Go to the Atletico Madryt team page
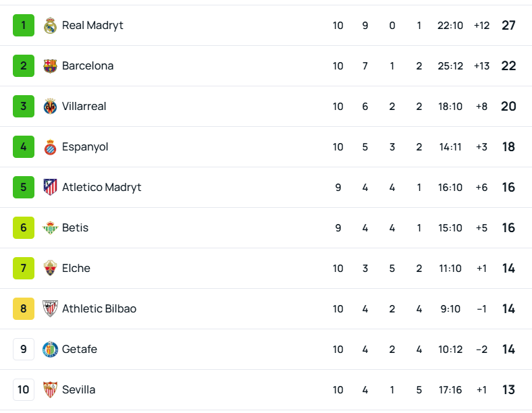This screenshot has width=532, height=413. coord(101,188)
